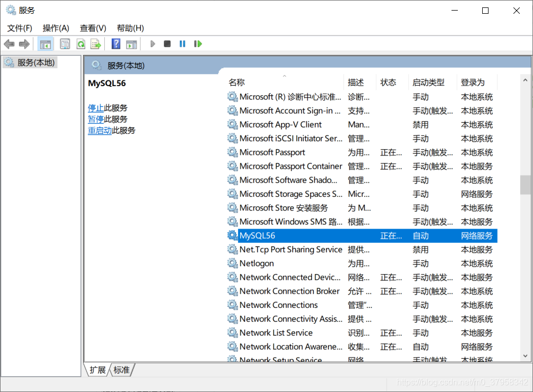Viewport: 533px width, 392px height.
Task: Open the 帮助(H) menu
Action: coord(130,28)
